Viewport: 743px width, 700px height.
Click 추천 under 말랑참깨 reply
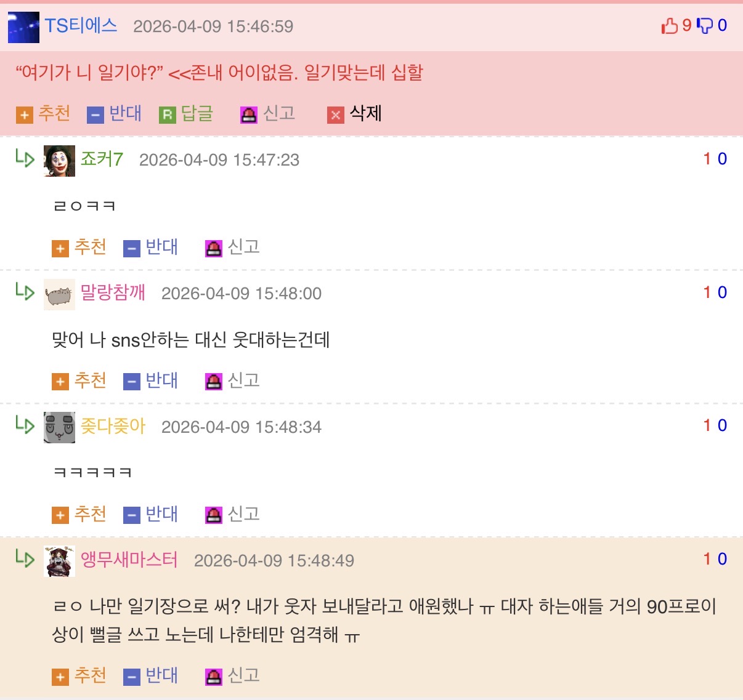[x=79, y=381]
